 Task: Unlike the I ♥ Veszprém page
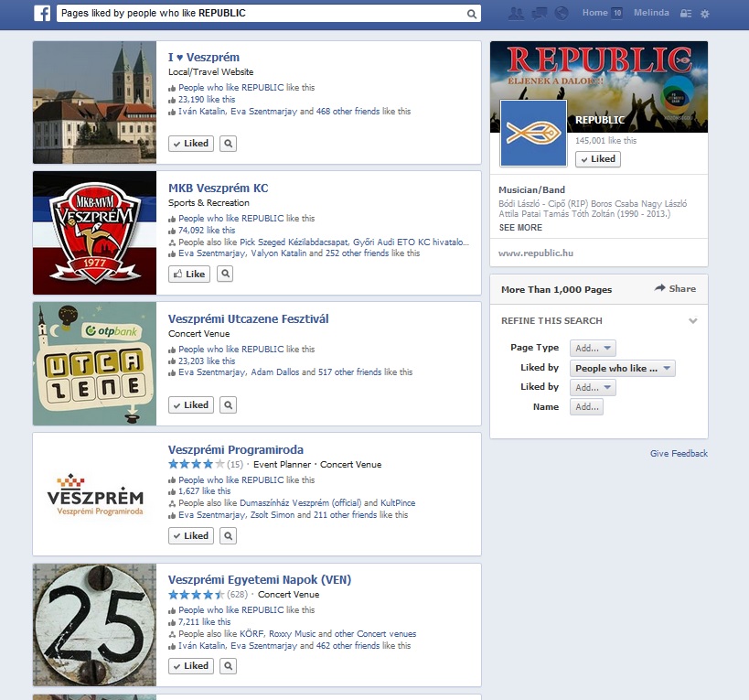tap(190, 144)
